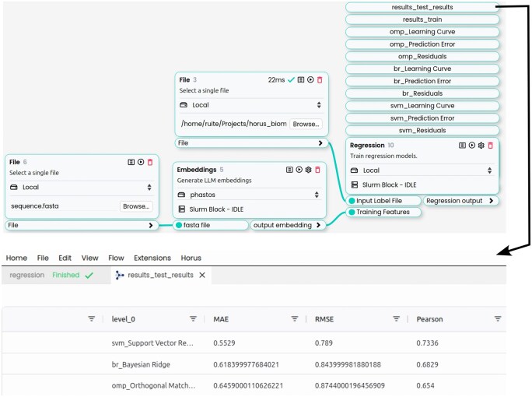Open Embeddings block settings gear icon
The image size is (532, 397).
[308, 170]
